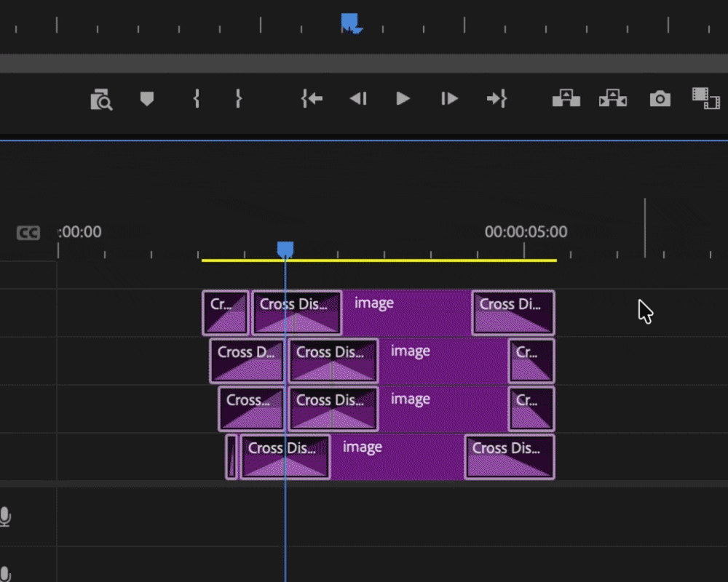
Task: Select "Cross Dis..." transition on second track
Action: point(333,361)
